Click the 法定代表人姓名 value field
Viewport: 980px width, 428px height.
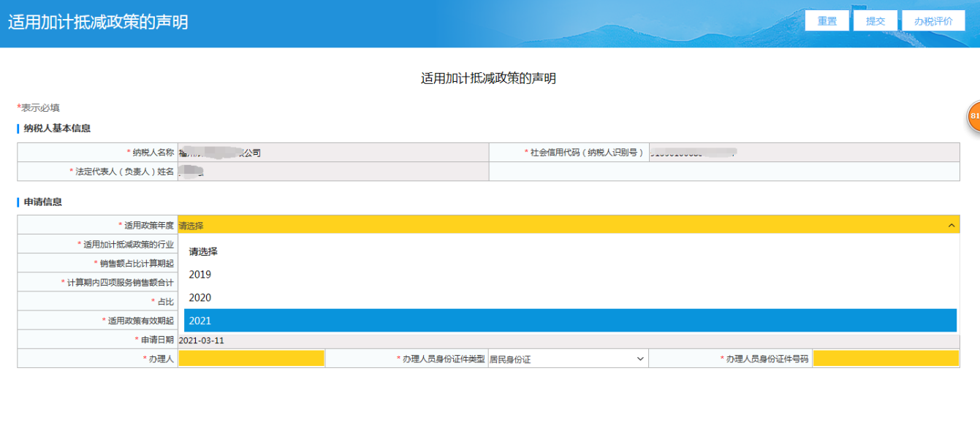[x=333, y=172]
